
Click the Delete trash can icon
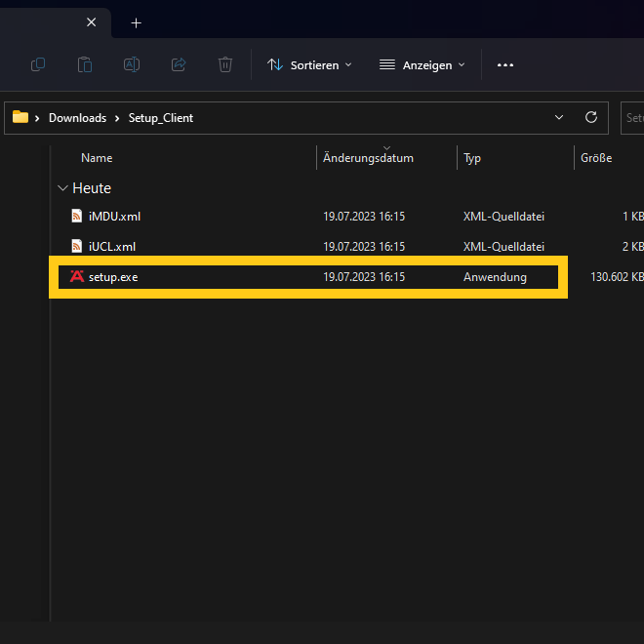225,64
